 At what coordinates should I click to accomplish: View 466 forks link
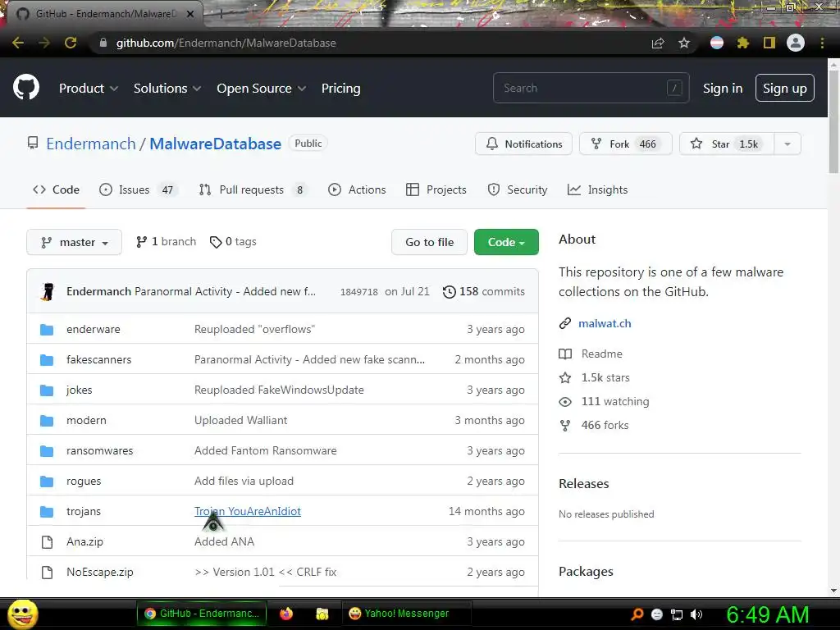(x=605, y=426)
